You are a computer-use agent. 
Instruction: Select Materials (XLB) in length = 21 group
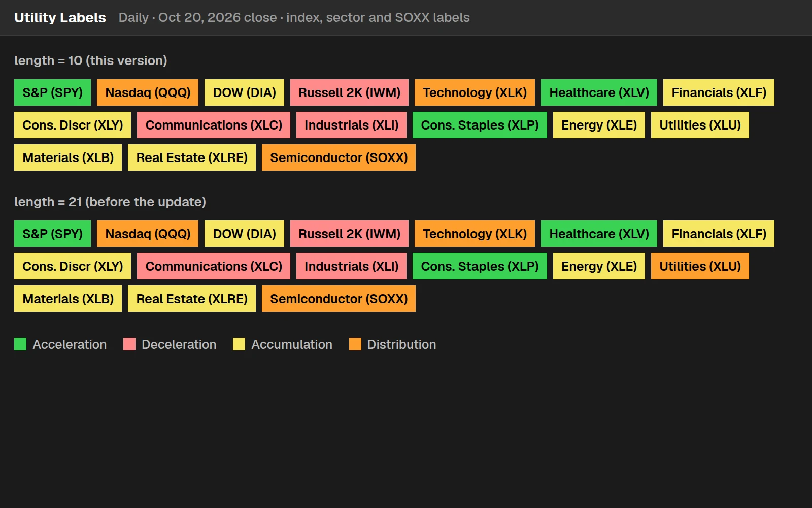[68, 299]
